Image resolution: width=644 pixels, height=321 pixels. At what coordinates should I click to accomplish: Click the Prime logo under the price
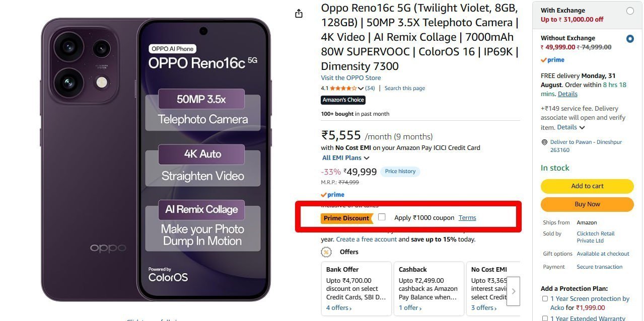click(x=333, y=195)
